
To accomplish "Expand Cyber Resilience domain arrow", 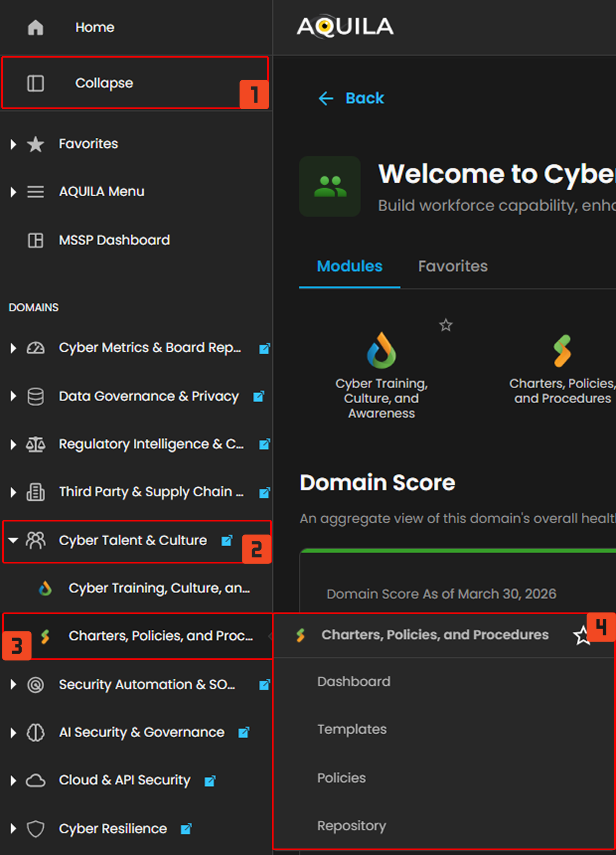I will (13, 829).
